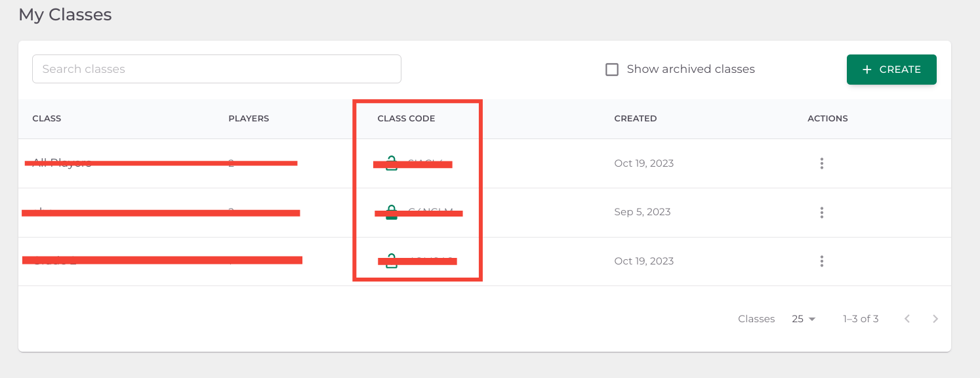Image resolution: width=980 pixels, height=378 pixels.
Task: Click the lock icon in the Sep 5 class row
Action: pos(392,212)
